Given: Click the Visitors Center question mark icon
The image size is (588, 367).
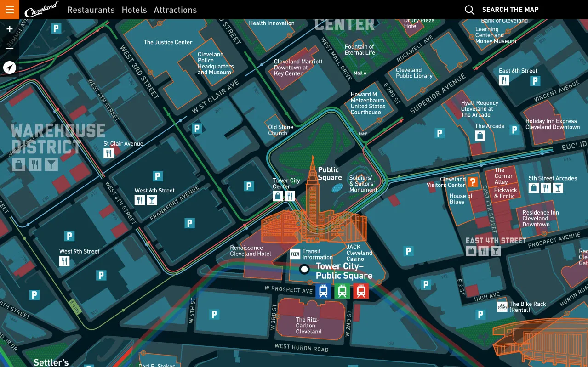Looking at the screenshot, I should 473,182.
